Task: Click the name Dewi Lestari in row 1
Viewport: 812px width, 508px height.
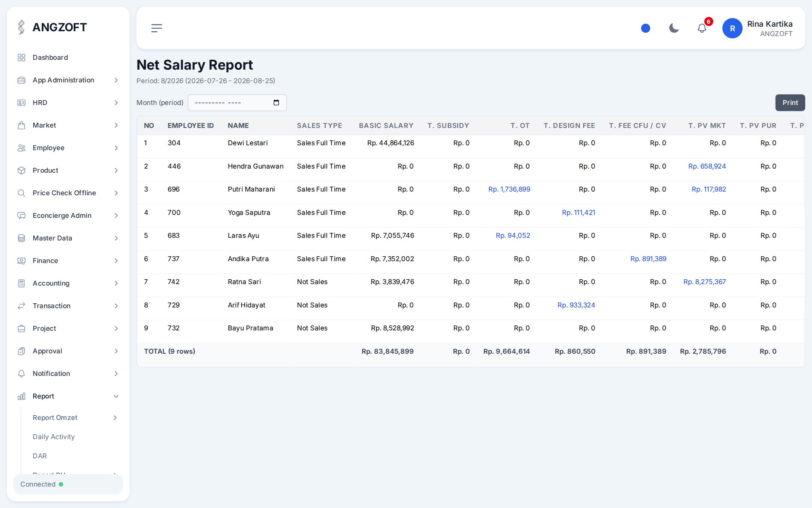Action: [248, 143]
